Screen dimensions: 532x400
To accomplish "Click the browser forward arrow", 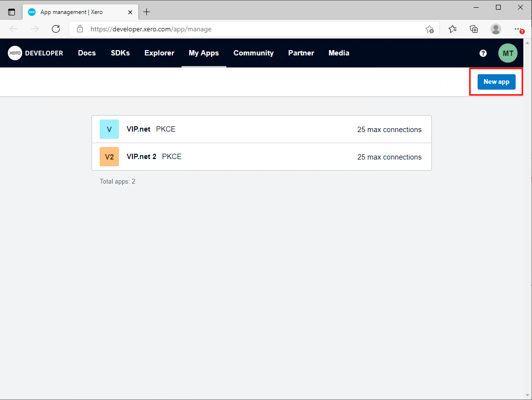I will point(35,29).
